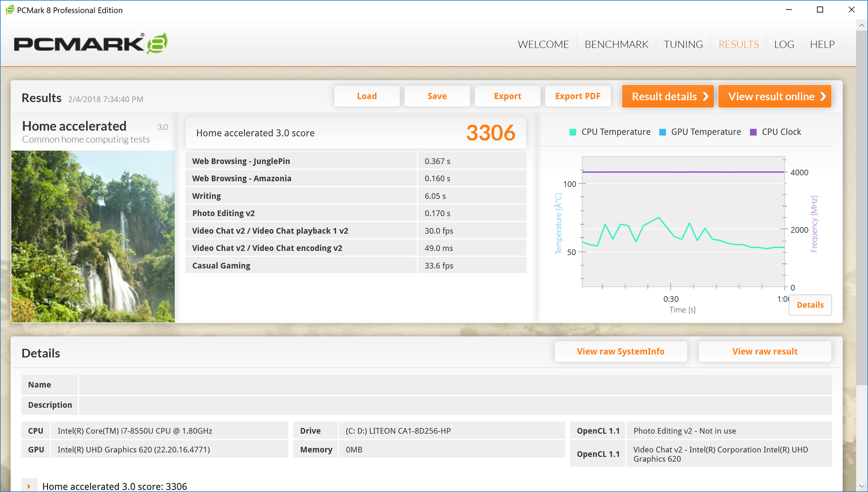Click the PCMark title bar app icon
Viewport: 868px width, 492px height.
[10, 10]
